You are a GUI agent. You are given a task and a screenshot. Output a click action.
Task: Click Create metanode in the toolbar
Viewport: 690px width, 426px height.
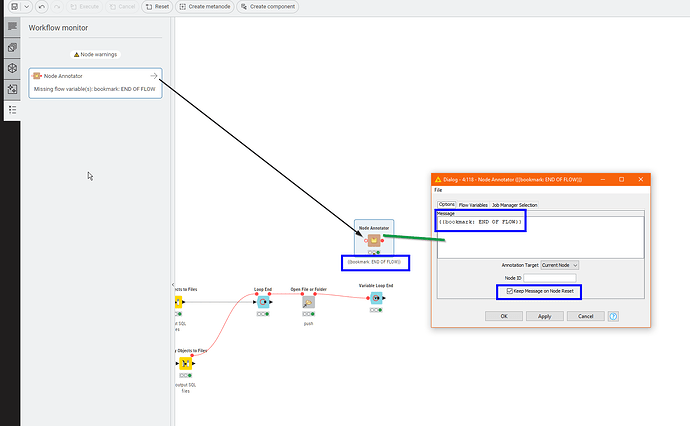(205, 7)
